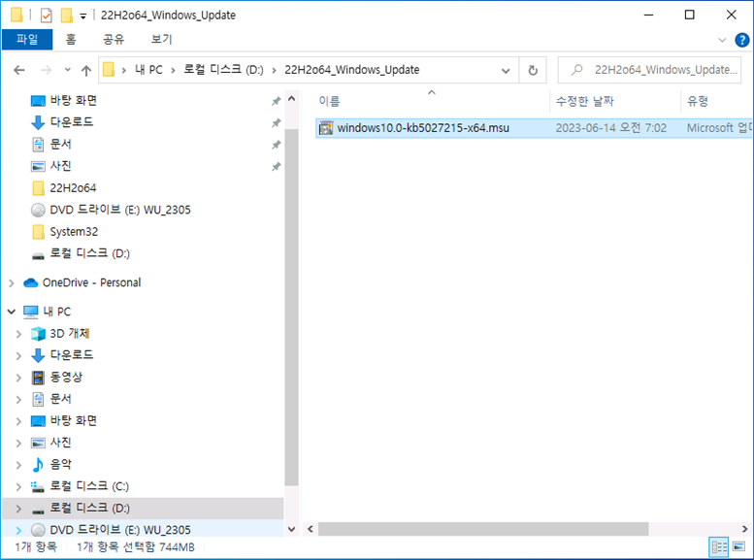Screen dimensions: 754x560
Task: Select 3D 개체 under 내 PC
Action: [69, 334]
